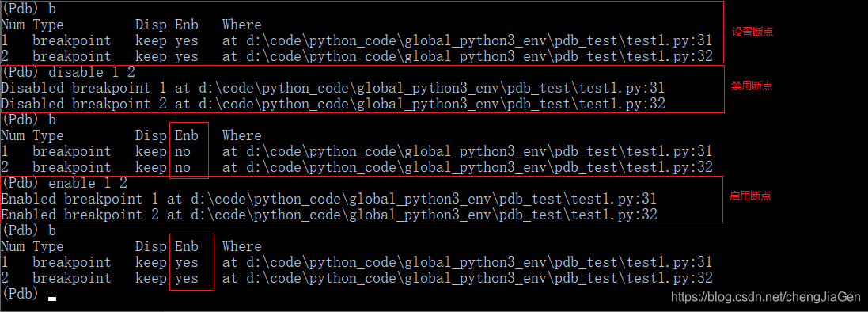Screen dimensions: 868x312
Task: Click the "Where" header in the listing showing "no"
Action: (x=242, y=135)
